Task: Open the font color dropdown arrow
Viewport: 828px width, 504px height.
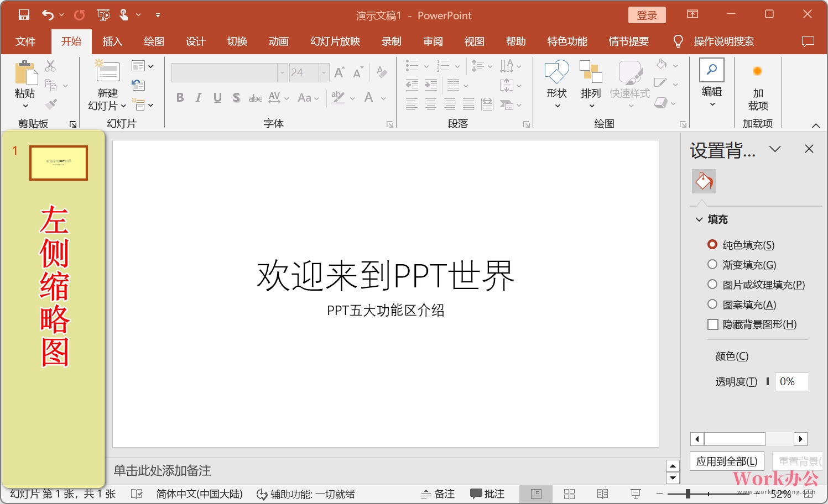Action: coord(383,99)
